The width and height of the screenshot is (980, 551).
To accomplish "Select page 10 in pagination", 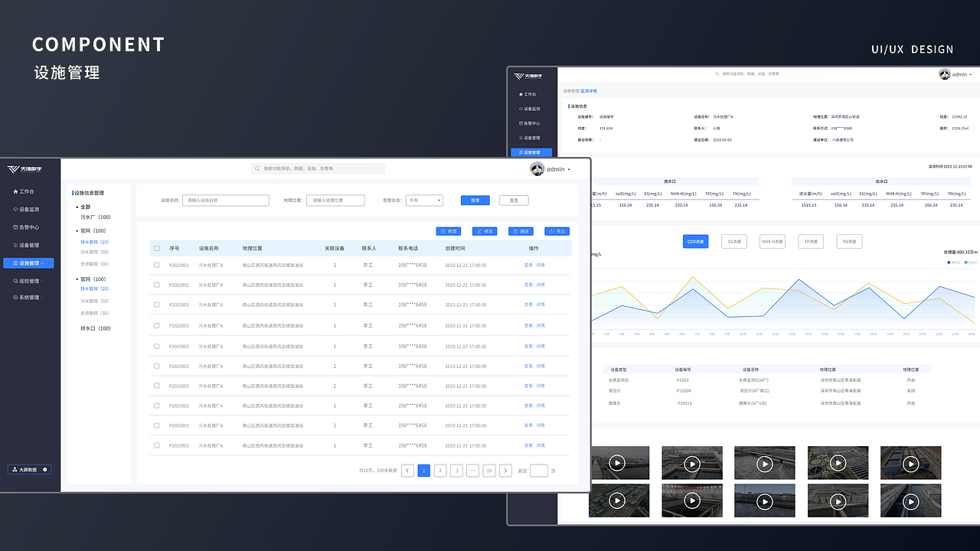I will (488, 471).
